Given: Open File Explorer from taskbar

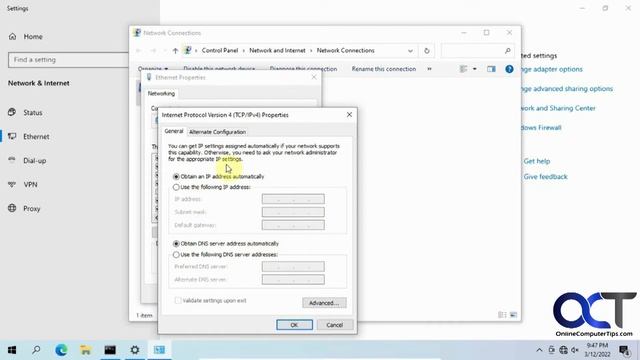Looking at the screenshot, I should click(86, 350).
